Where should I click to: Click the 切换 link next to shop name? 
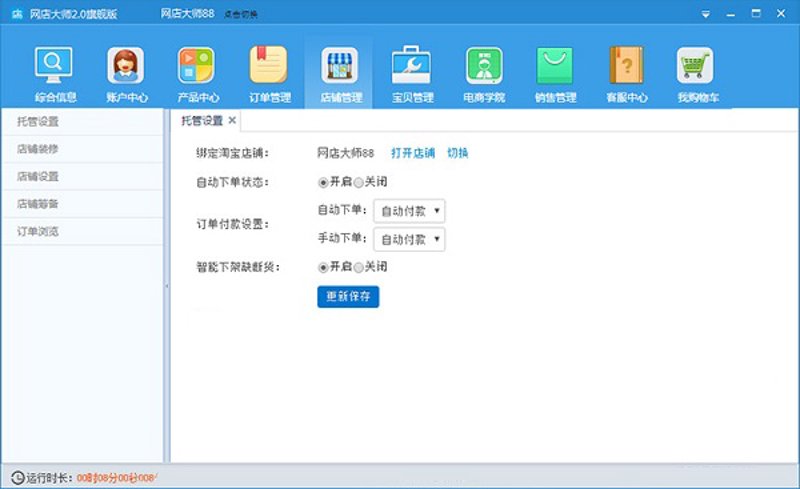pos(458,153)
